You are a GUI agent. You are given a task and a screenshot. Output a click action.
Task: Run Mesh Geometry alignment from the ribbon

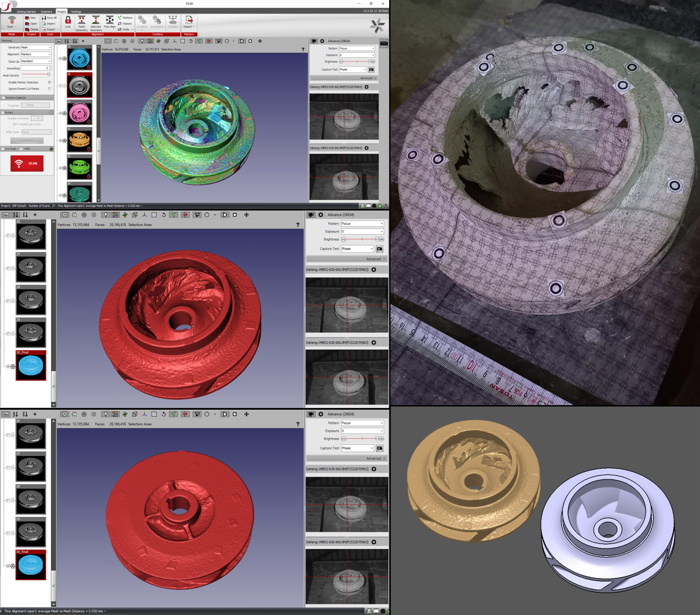click(82, 23)
